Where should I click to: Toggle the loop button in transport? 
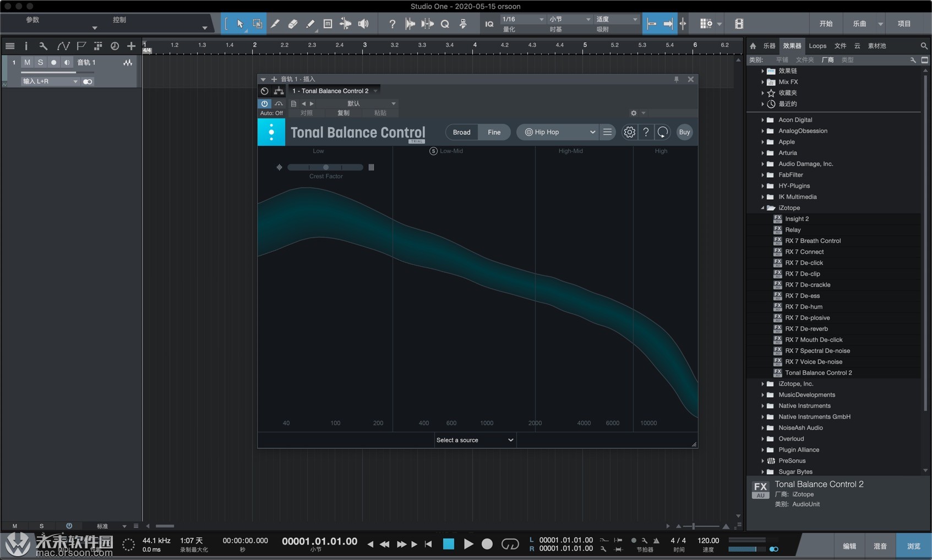pyautogui.click(x=510, y=544)
